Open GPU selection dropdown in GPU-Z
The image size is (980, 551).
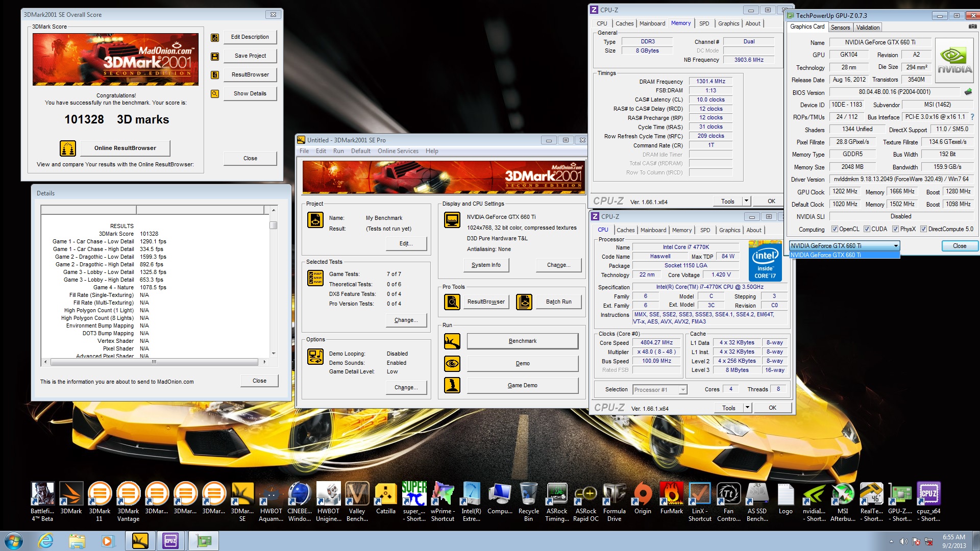pos(895,246)
